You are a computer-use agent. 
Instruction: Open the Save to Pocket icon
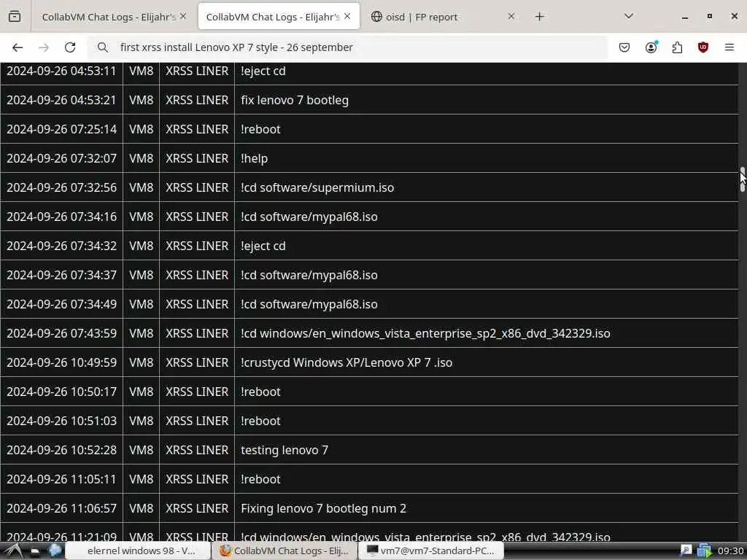click(x=624, y=47)
